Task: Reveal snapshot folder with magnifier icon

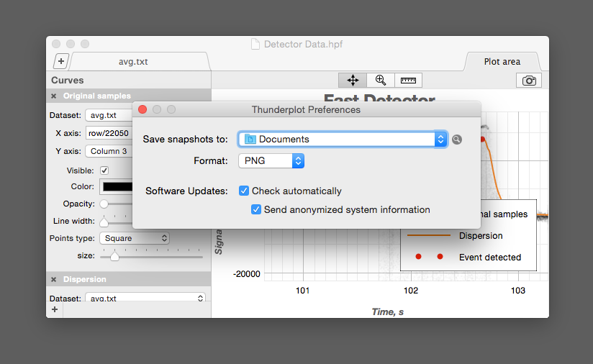Action: 456,140
